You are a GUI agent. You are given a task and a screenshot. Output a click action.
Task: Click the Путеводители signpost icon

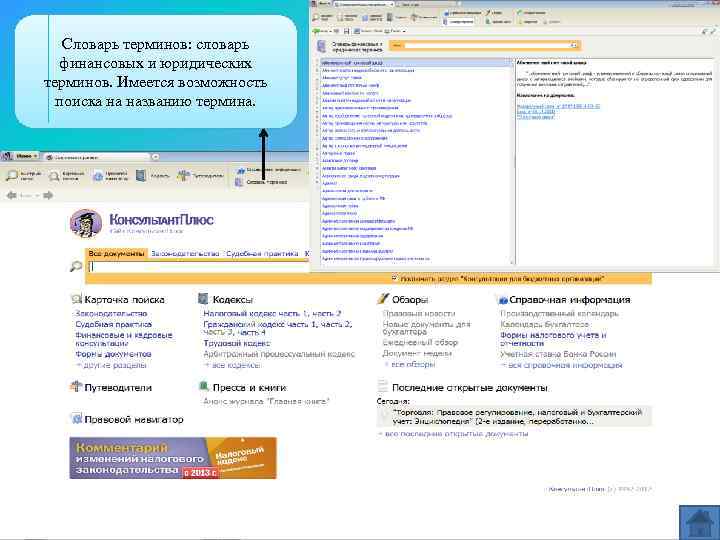[x=76, y=387]
